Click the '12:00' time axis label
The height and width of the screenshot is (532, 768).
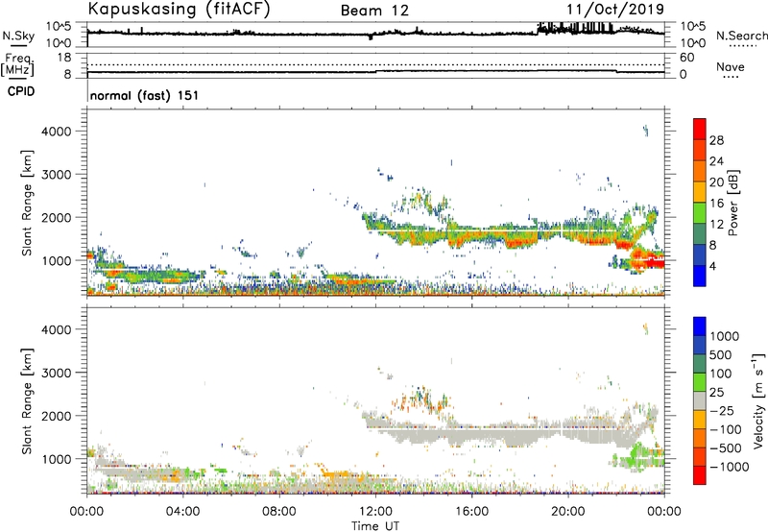[x=375, y=512]
